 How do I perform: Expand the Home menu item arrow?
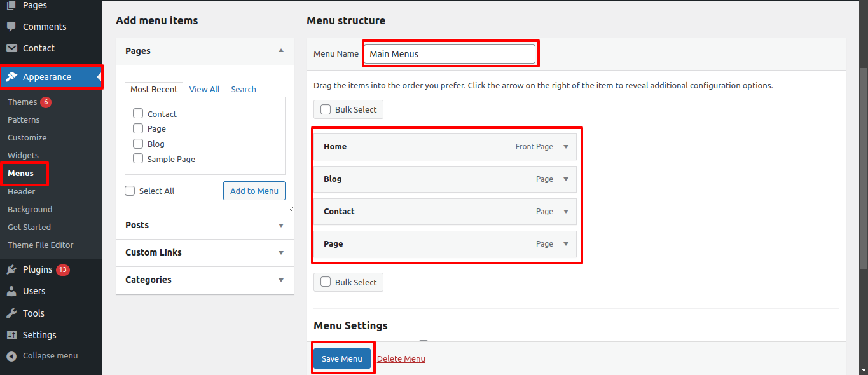click(x=566, y=147)
